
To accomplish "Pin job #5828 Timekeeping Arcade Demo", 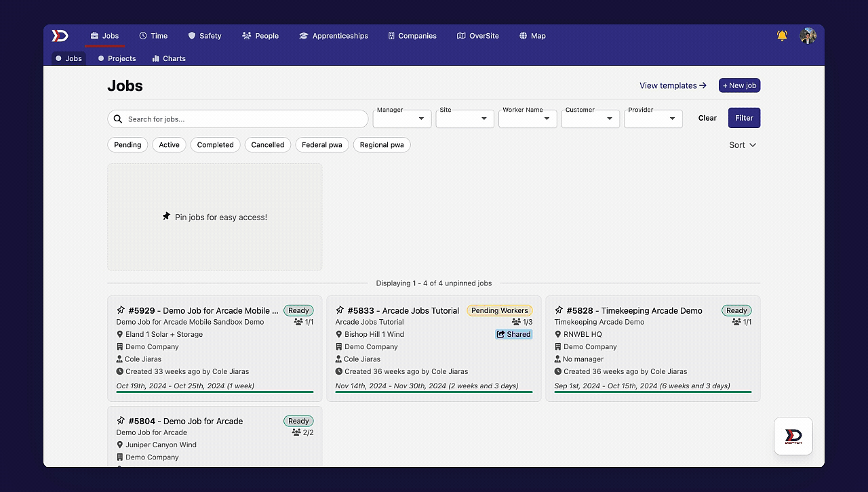I will [x=559, y=310].
